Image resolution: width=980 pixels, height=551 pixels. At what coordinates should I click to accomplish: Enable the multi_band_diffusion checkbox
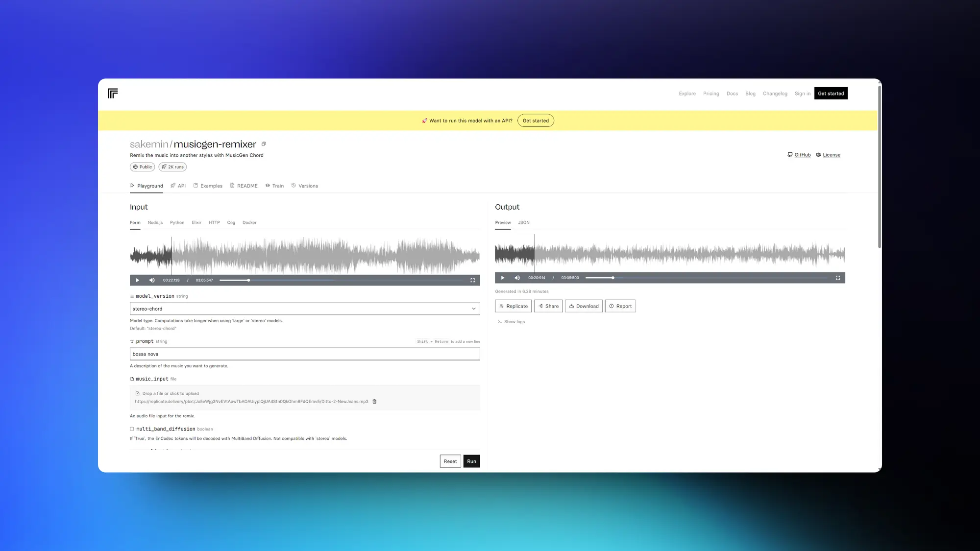(132, 429)
